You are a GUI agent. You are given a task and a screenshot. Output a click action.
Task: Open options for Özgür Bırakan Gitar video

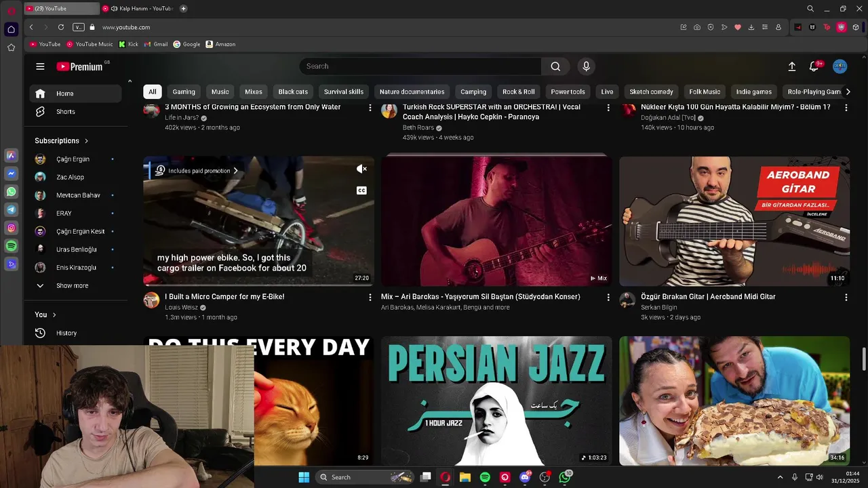[846, 298]
